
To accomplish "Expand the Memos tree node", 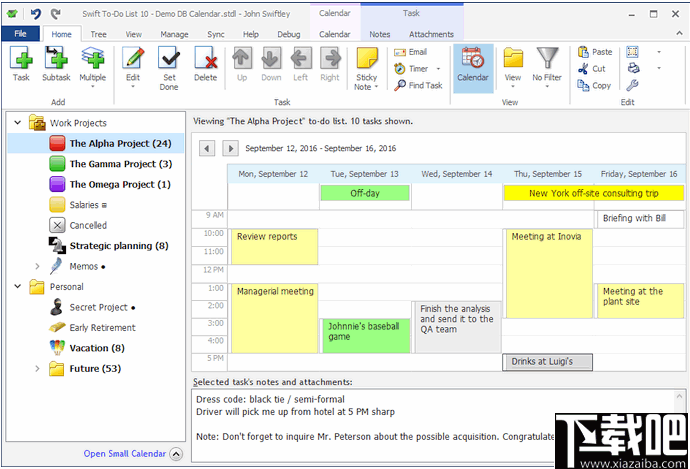I will 37,266.
